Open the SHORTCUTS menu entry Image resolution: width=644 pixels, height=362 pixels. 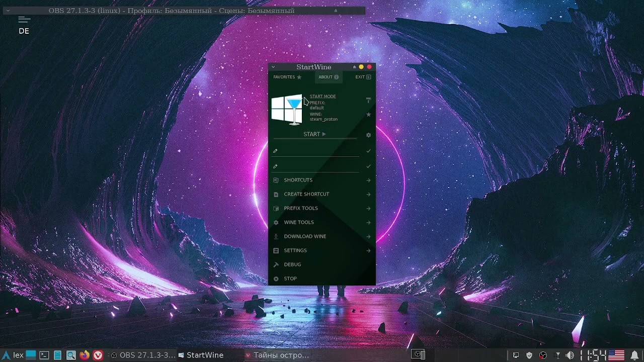coord(322,180)
